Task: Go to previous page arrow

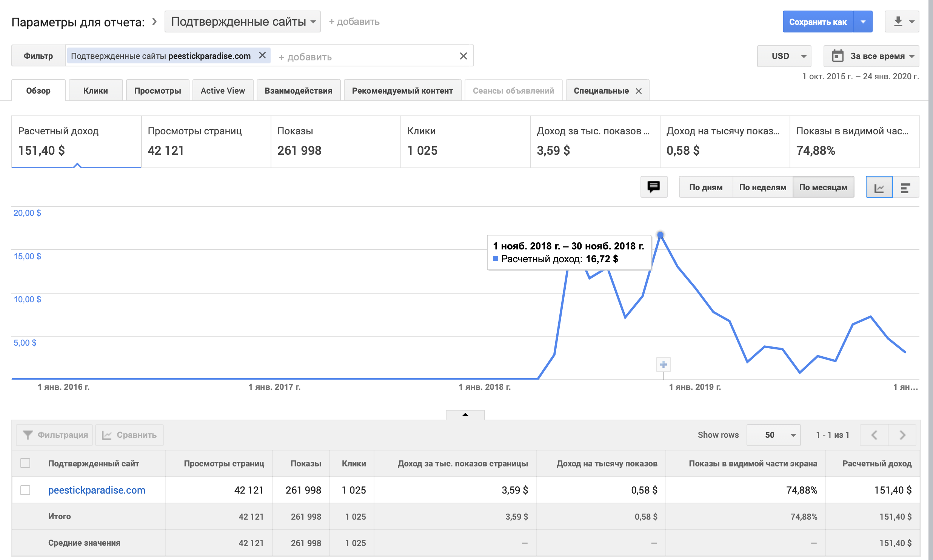Action: click(x=874, y=435)
